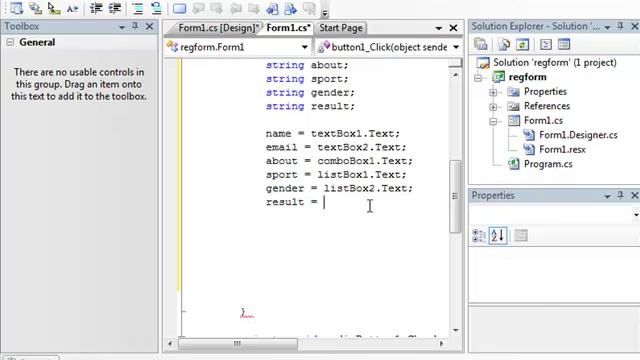Open Properties panel window position dropdown

[607, 197]
